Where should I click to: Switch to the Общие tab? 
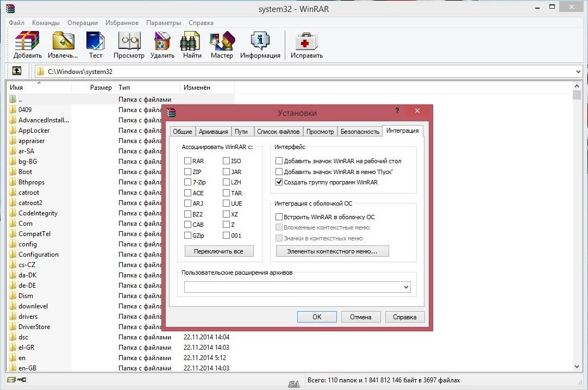click(182, 132)
